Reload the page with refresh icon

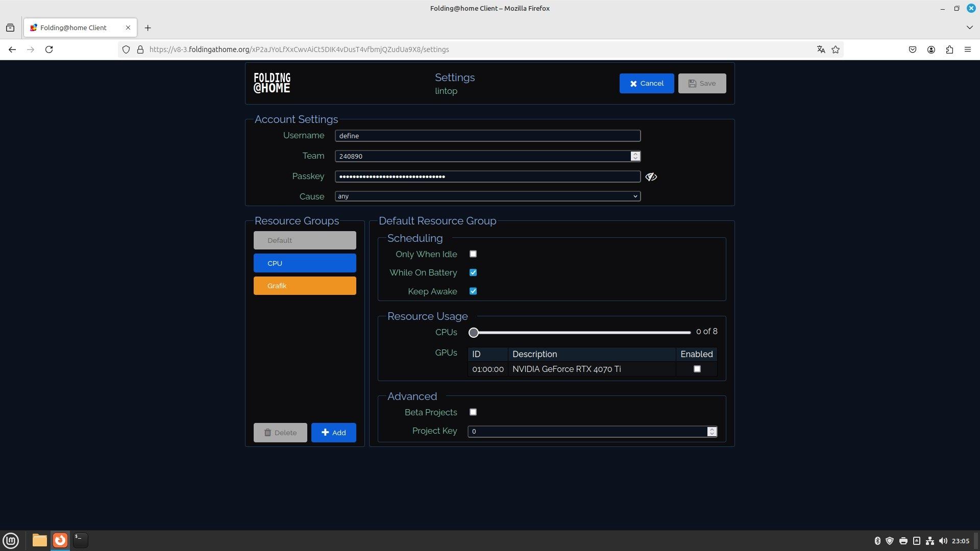(49, 49)
